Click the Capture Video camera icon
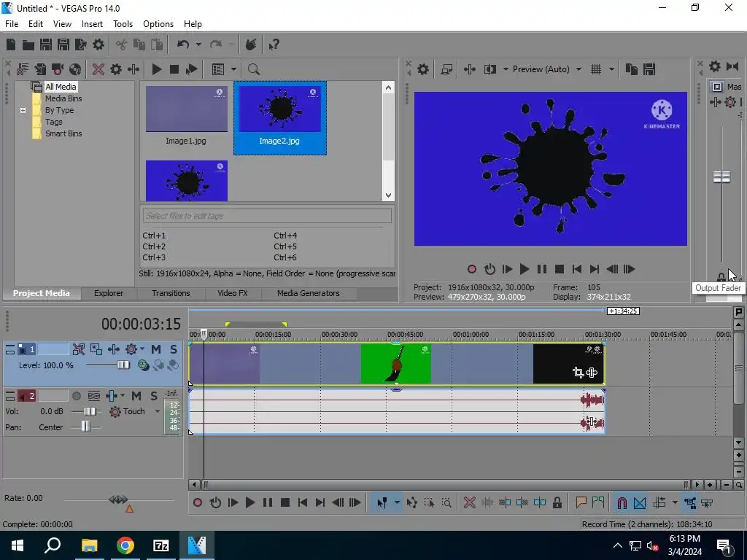The image size is (747, 560). tap(58, 69)
